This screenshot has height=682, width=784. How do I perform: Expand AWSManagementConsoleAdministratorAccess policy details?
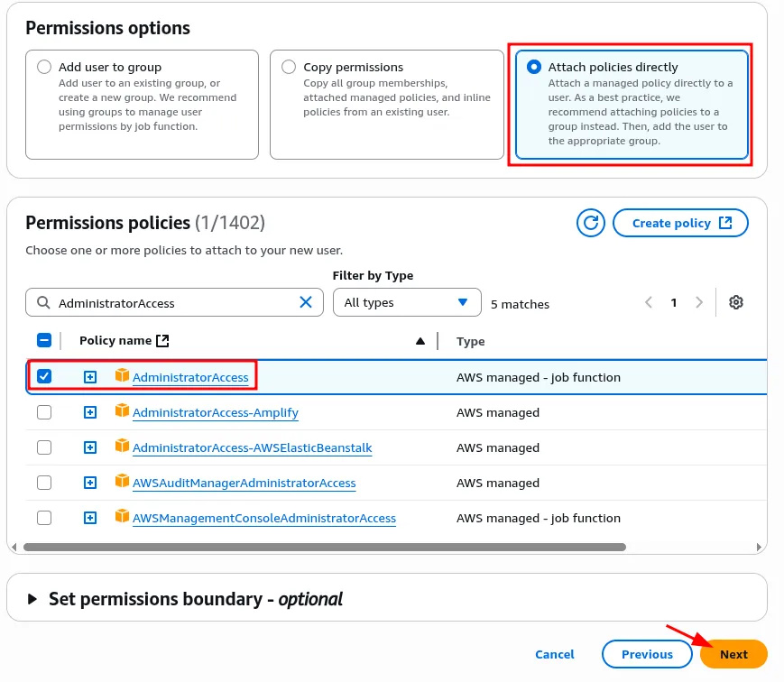(90, 518)
